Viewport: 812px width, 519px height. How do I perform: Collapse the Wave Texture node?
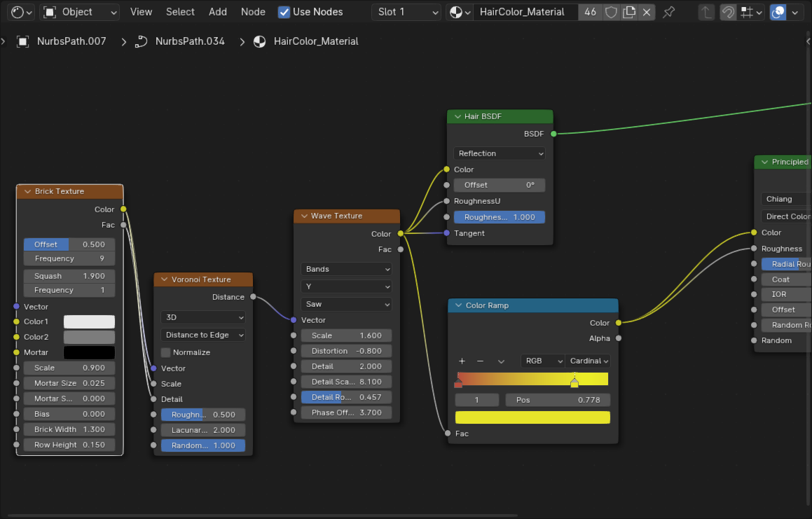(304, 216)
